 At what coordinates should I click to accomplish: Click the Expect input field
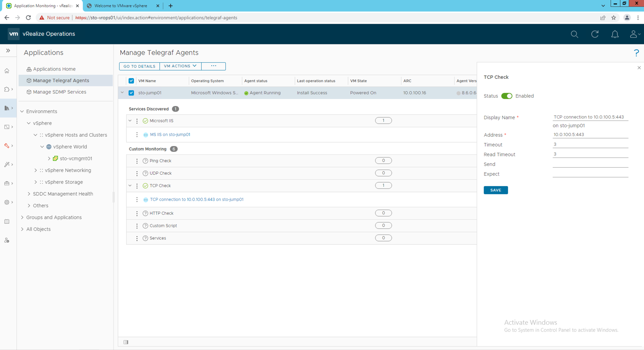point(590,174)
